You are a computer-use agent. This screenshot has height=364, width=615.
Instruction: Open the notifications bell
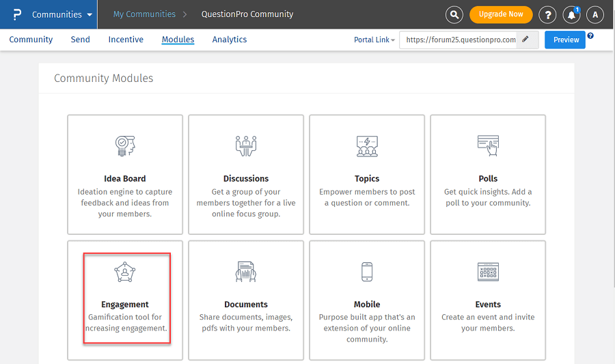pyautogui.click(x=571, y=14)
